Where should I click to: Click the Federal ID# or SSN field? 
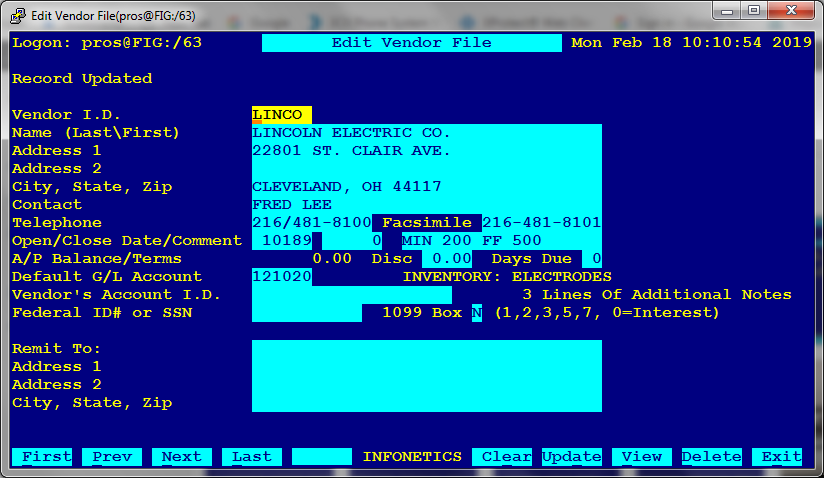[307, 313]
